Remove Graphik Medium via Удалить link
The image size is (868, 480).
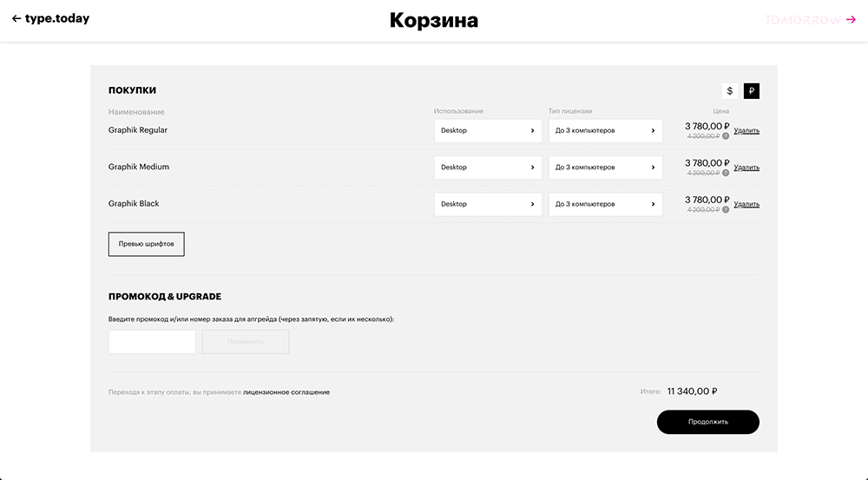pos(746,168)
